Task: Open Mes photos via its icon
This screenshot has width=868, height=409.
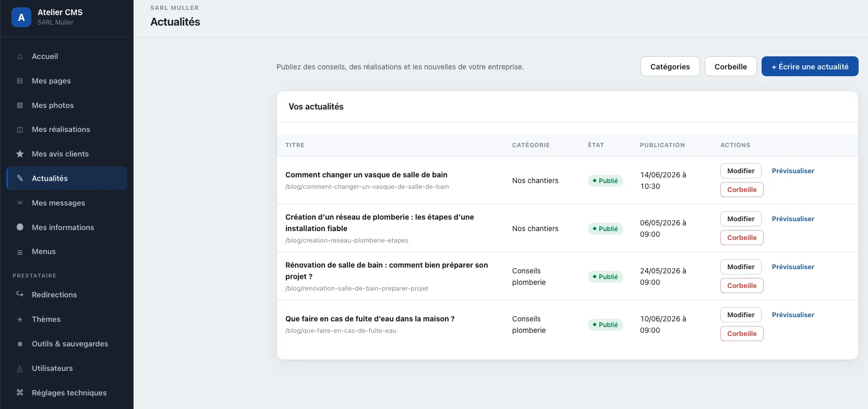Action: 20,105
